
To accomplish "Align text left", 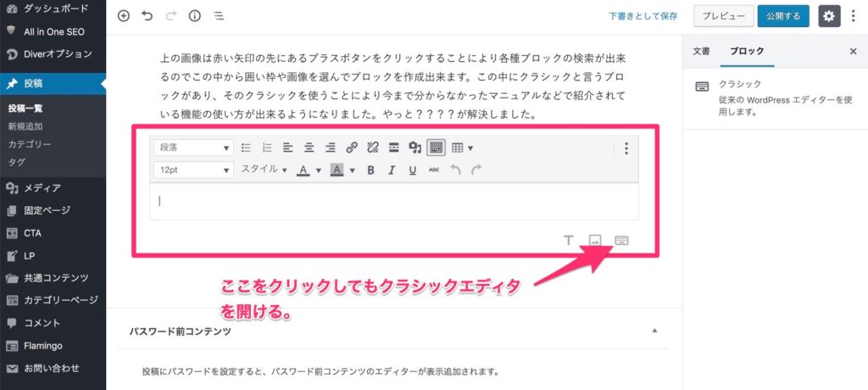I will click(288, 148).
